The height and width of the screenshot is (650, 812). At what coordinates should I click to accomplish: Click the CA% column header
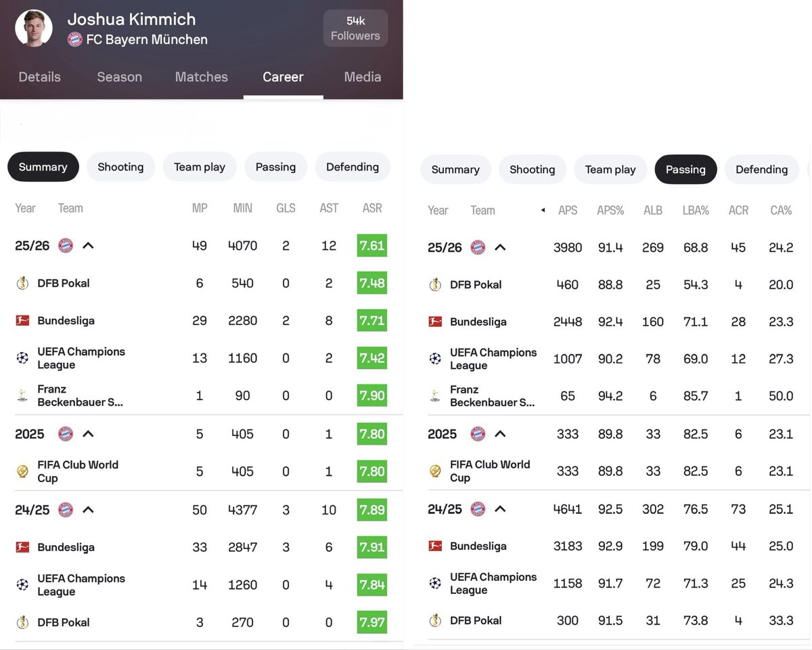tap(781, 211)
